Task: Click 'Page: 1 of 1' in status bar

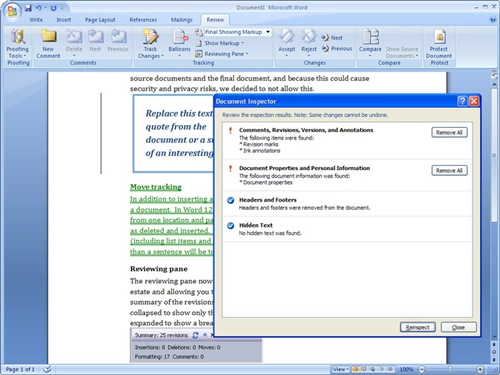Action: (20, 369)
